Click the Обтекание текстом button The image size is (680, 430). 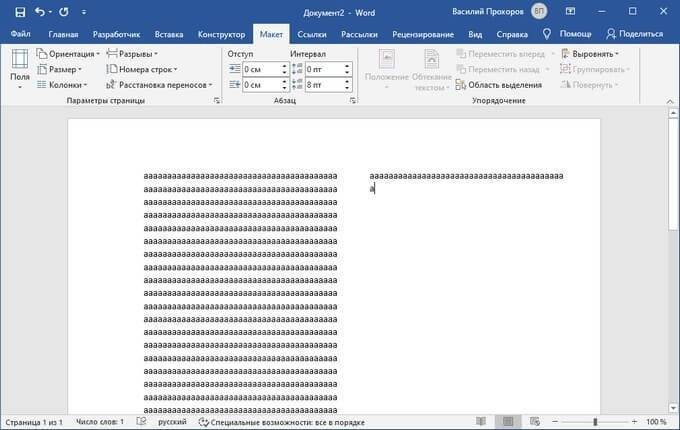point(432,69)
